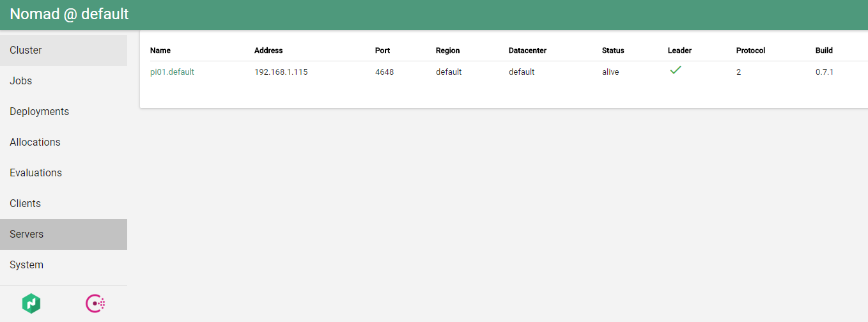
Task: Click the datacenter cell reading default
Action: pyautogui.click(x=522, y=72)
